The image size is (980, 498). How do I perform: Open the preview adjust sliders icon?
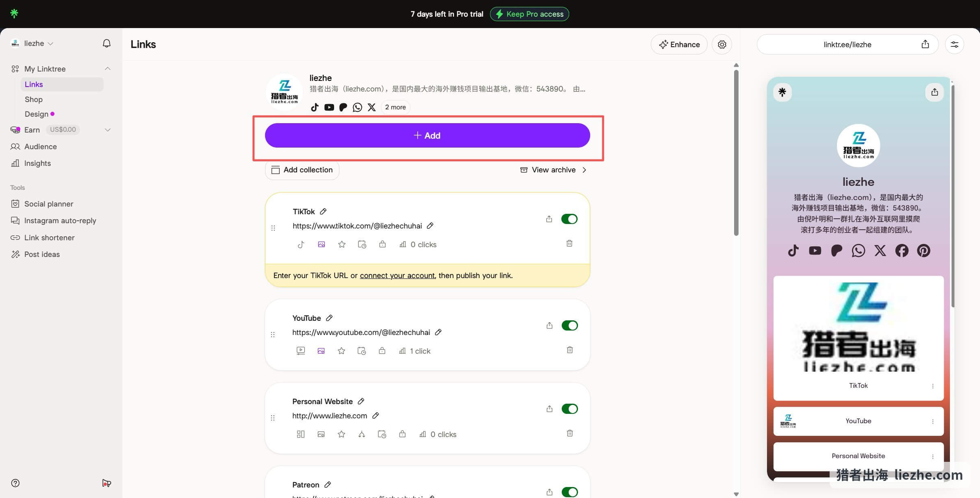(954, 44)
